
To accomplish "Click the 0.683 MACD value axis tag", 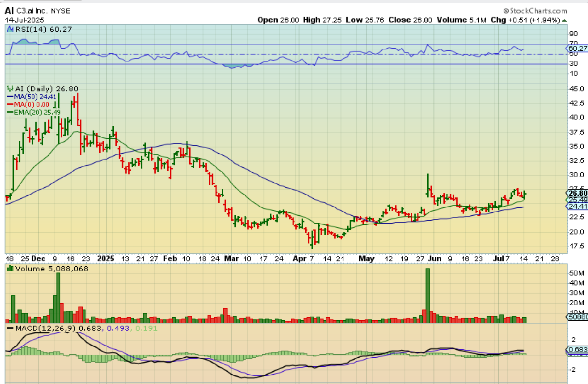I will click(577, 349).
